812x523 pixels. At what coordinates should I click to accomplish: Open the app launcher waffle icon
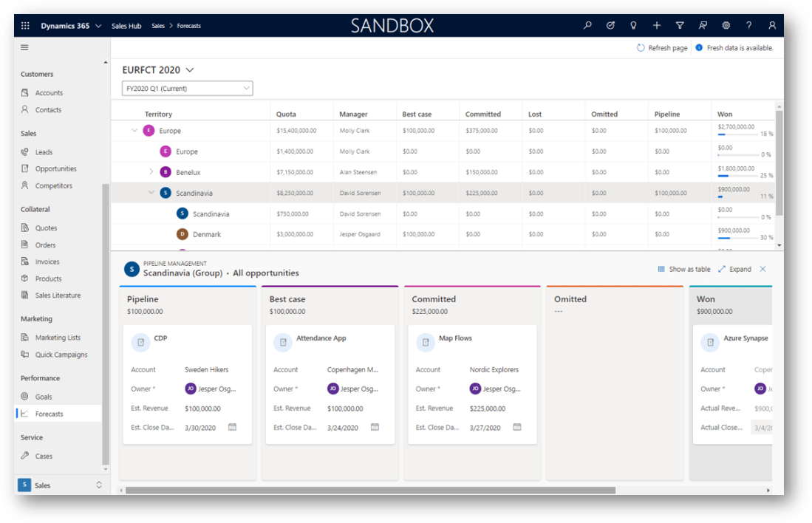click(x=25, y=26)
